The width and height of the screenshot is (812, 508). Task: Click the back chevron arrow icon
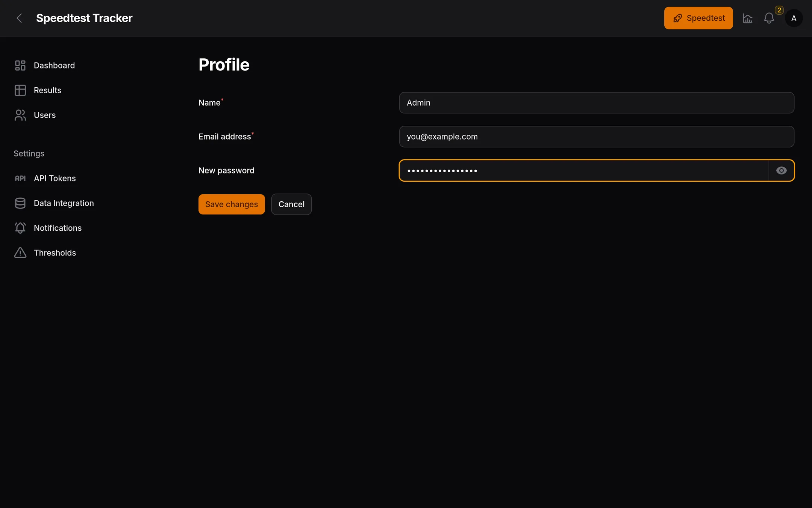coord(19,18)
